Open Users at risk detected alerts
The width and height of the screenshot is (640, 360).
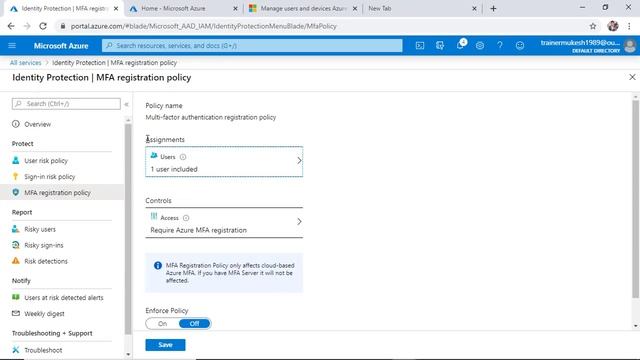(x=64, y=298)
